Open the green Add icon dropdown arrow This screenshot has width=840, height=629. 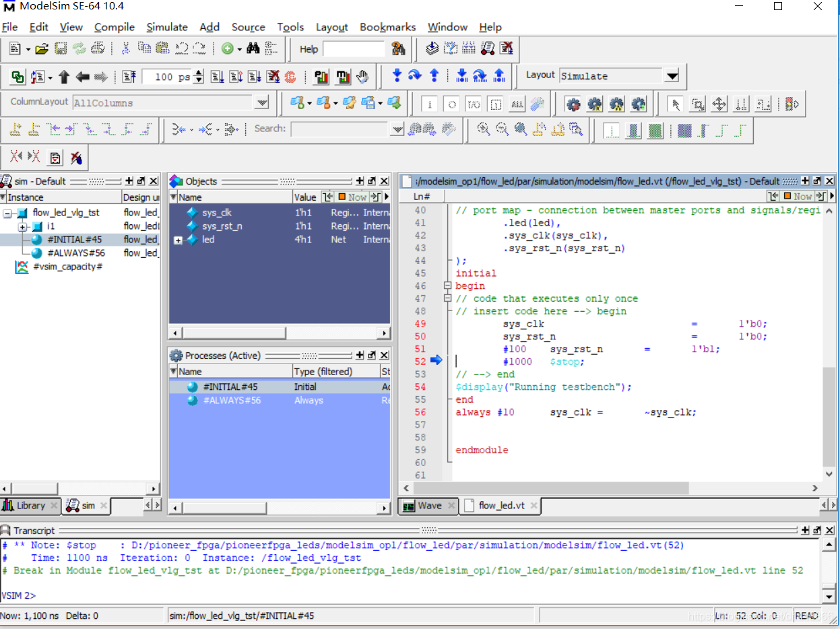point(239,49)
